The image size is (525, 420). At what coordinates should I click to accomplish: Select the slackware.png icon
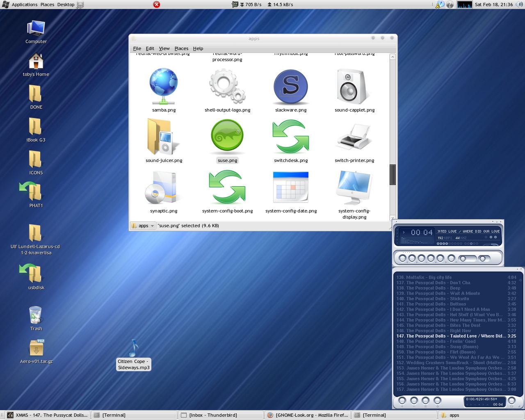coord(291,87)
